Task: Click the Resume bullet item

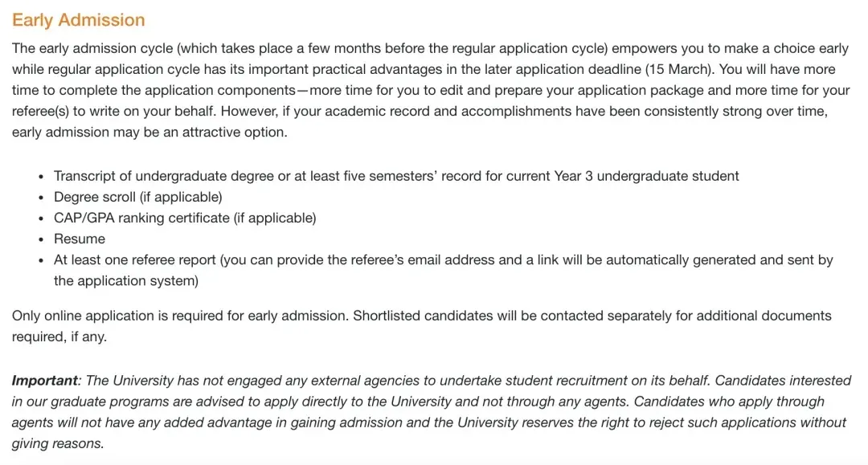Action: (80, 239)
